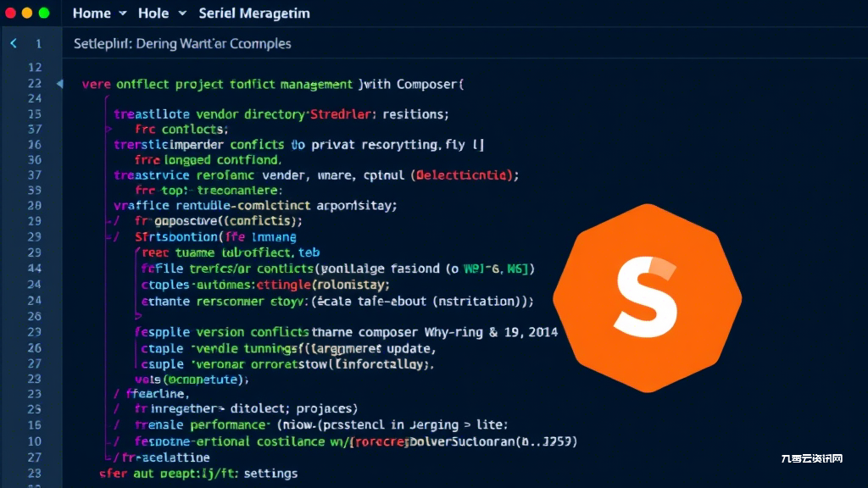Click the number 1 beside the back chevron
The image size is (868, 488).
click(38, 44)
